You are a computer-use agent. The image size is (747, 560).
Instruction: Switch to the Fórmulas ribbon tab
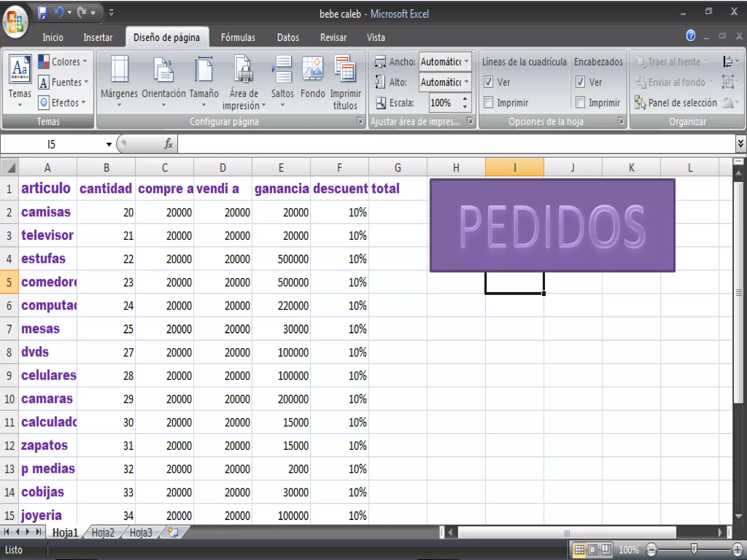(238, 38)
